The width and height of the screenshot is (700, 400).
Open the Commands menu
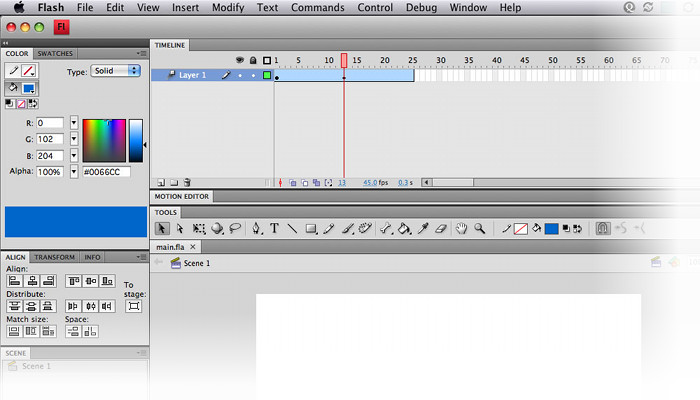point(317,8)
